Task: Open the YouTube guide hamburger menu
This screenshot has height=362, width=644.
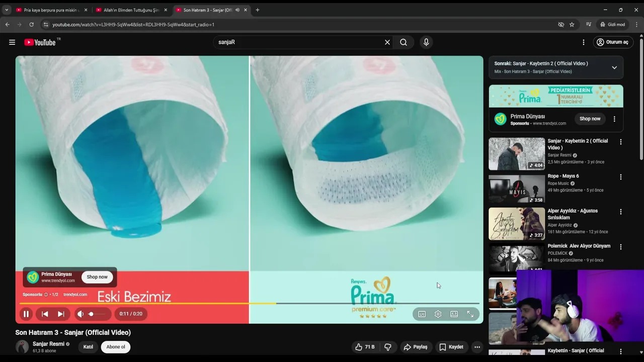Action: pos(12,42)
